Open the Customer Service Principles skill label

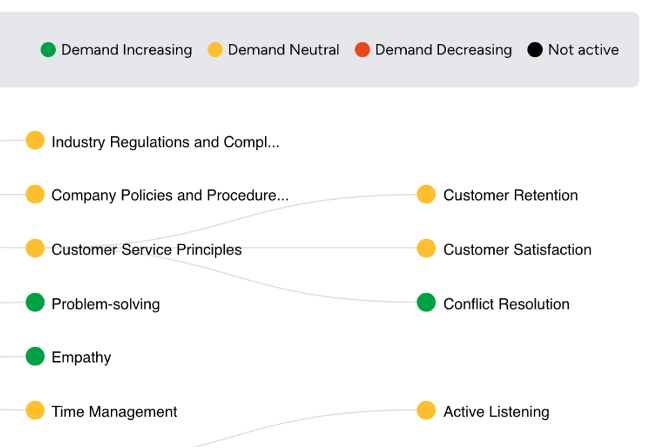tap(146, 250)
